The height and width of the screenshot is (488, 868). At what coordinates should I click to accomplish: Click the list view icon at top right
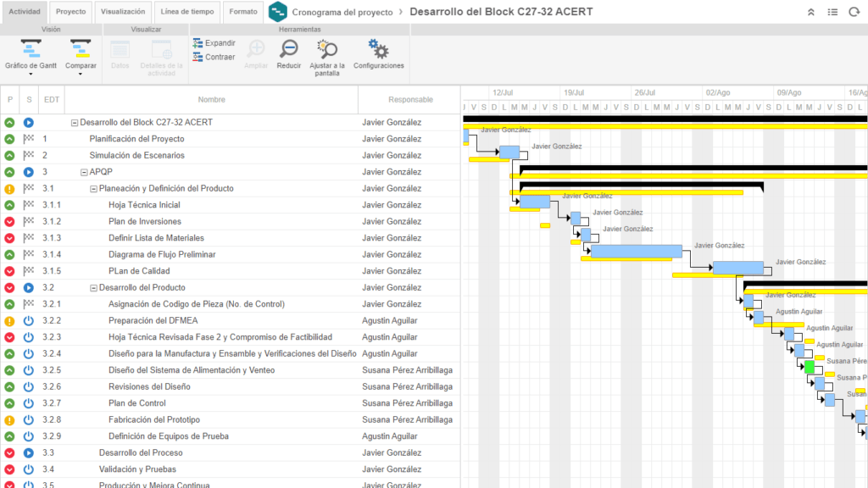[832, 12]
